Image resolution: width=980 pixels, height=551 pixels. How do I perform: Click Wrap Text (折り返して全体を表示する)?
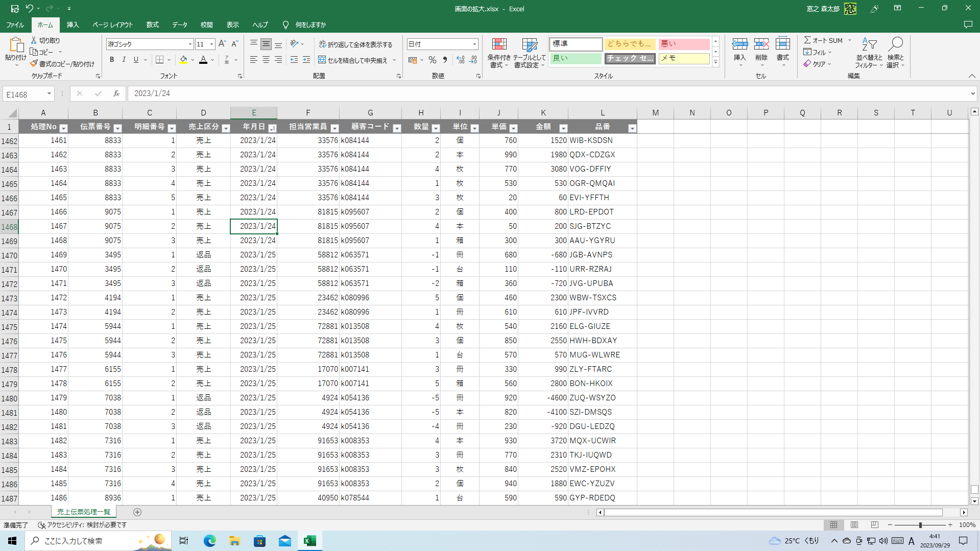point(356,44)
